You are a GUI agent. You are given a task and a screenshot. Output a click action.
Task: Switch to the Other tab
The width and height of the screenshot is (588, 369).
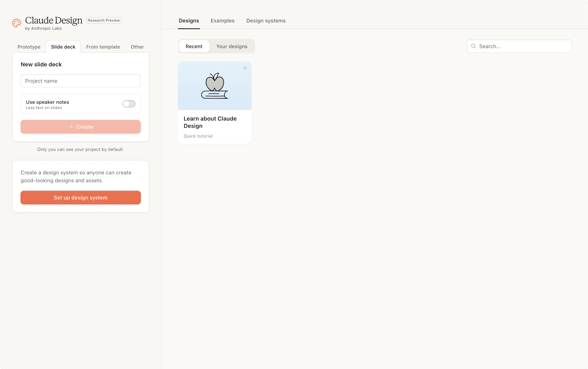(137, 47)
